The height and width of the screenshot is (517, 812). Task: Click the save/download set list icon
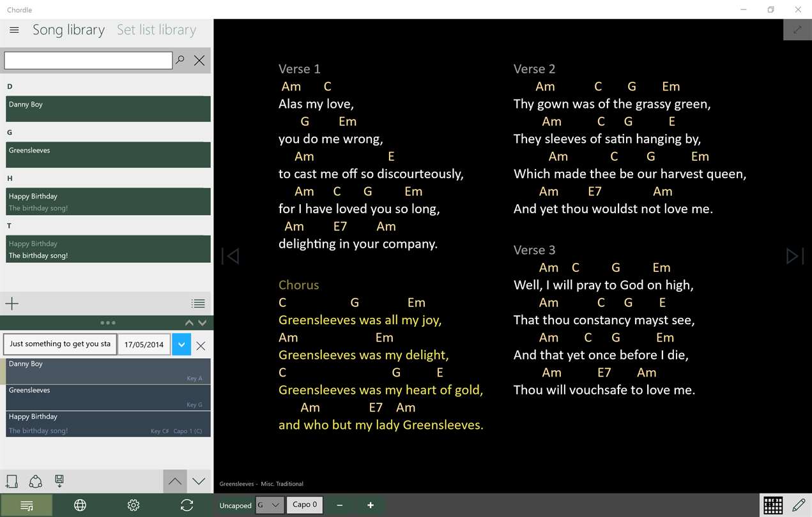(59, 481)
